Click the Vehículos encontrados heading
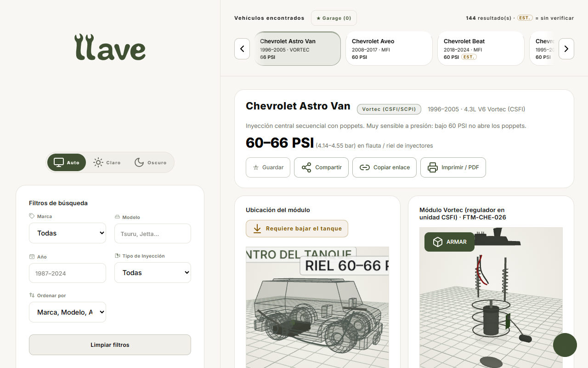Viewport: 588px width, 368px height. (x=269, y=18)
